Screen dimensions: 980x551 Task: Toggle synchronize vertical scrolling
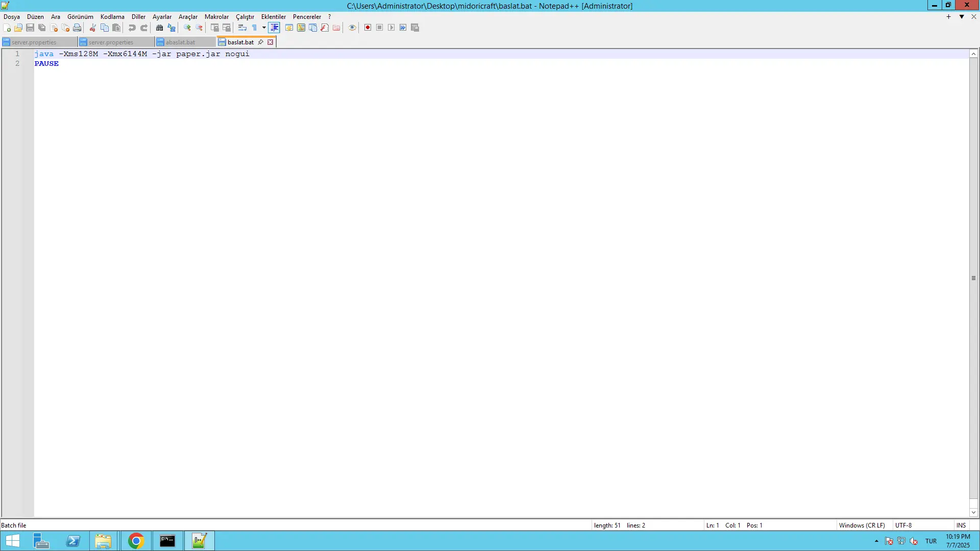(x=215, y=28)
